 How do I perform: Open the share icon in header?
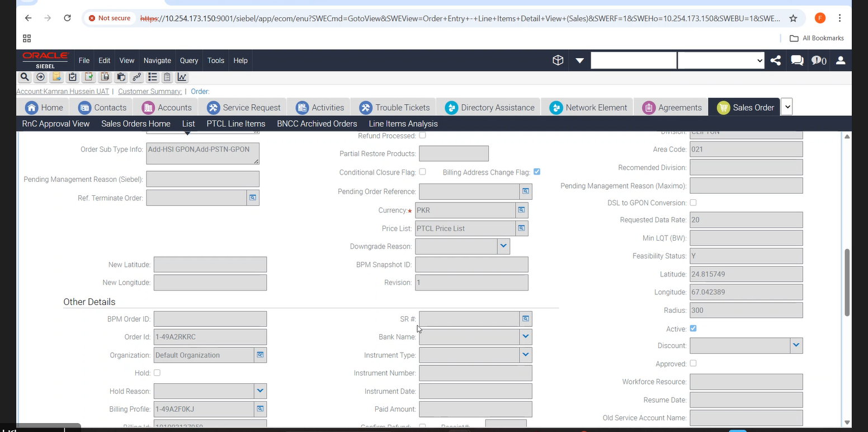tap(775, 60)
